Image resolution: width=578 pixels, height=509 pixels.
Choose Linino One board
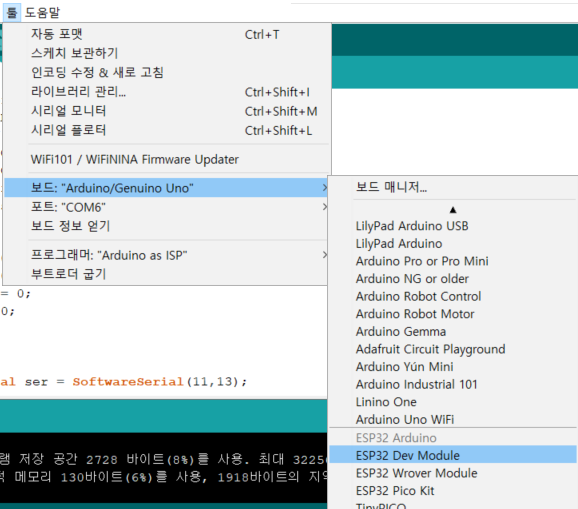[x=453, y=402]
